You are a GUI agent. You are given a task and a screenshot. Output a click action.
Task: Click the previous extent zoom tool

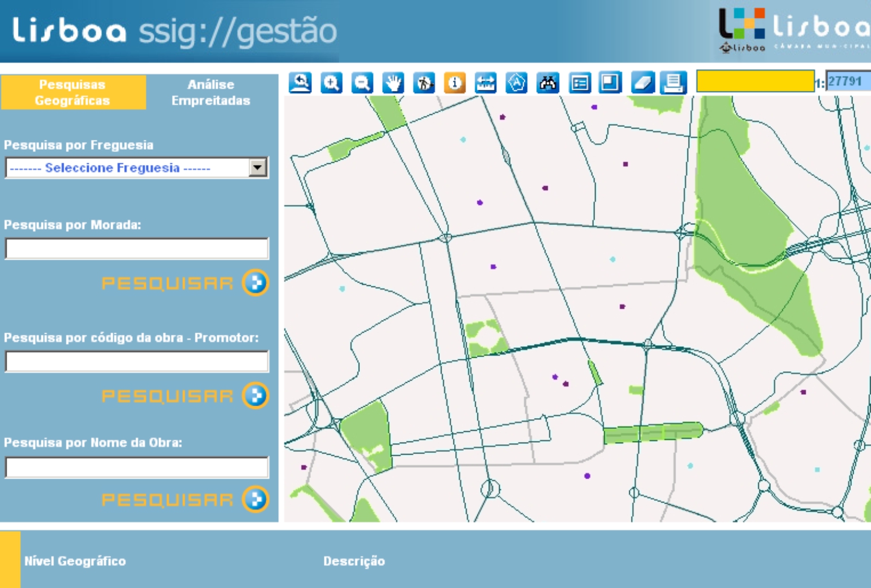point(300,83)
